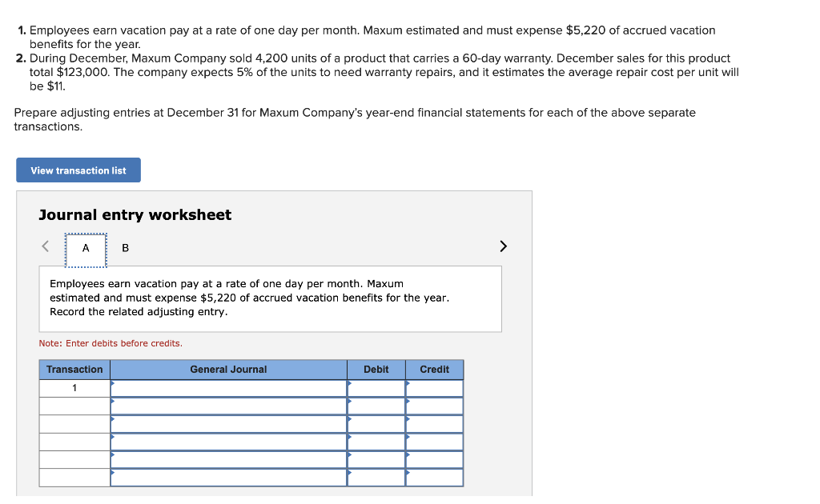Switch to tab B

click(x=125, y=248)
